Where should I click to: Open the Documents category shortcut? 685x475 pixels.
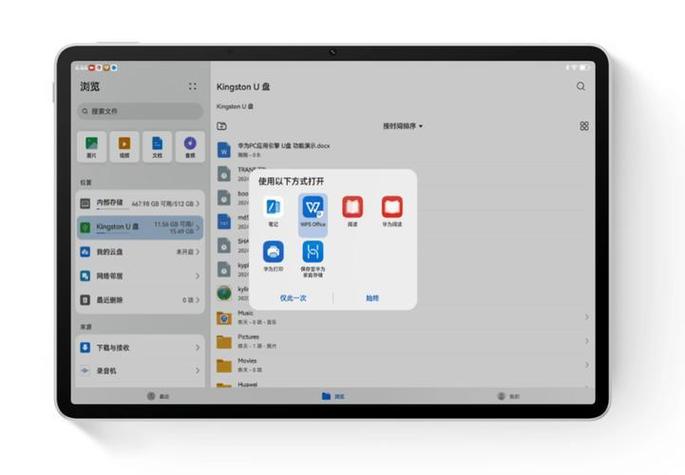(157, 147)
